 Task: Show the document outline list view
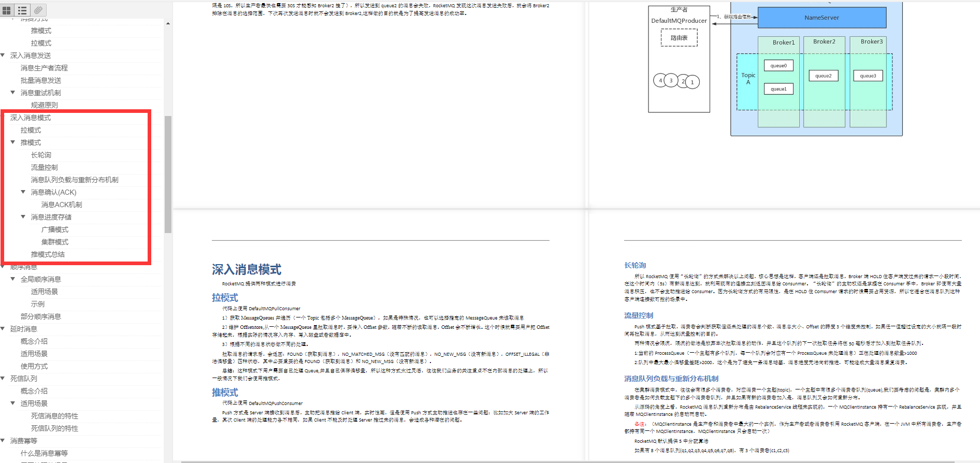pyautogui.click(x=22, y=10)
